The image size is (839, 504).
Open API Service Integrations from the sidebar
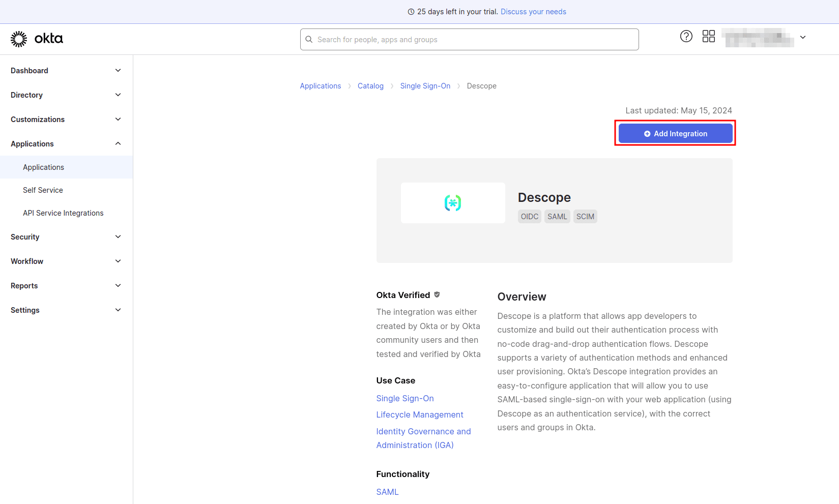[x=63, y=213]
